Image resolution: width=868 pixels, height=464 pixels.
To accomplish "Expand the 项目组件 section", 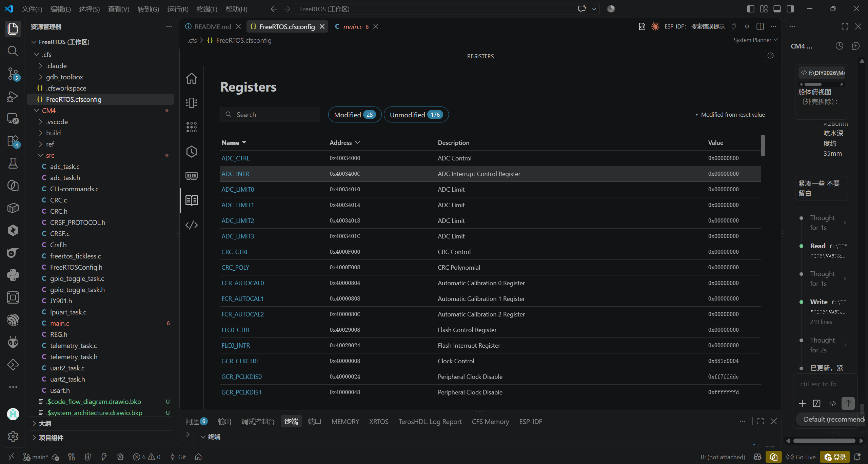I will point(34,438).
